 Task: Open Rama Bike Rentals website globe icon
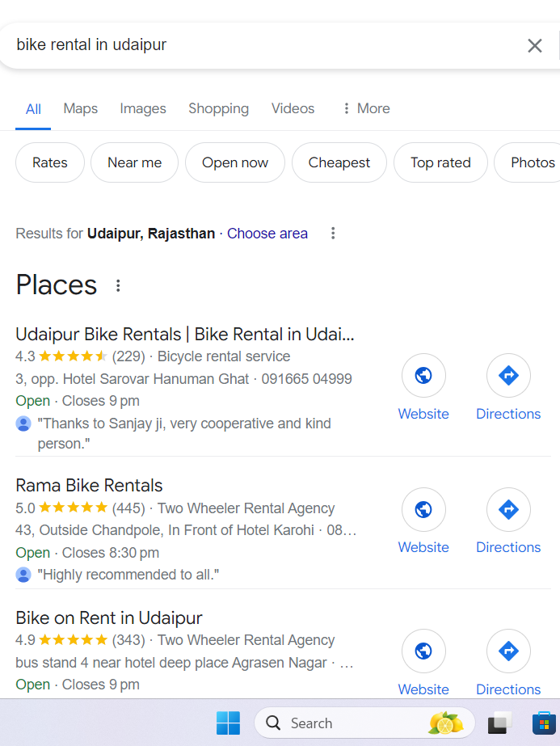click(x=423, y=509)
